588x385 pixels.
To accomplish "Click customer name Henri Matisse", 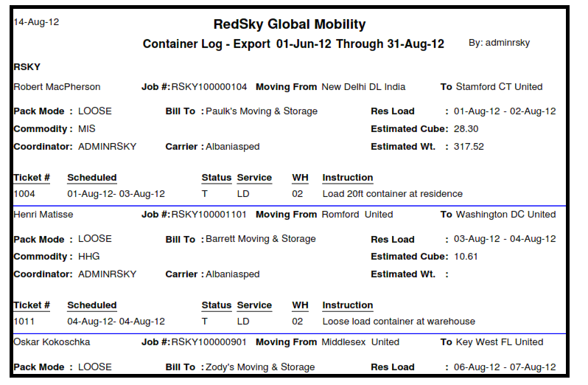I will click(43, 215).
